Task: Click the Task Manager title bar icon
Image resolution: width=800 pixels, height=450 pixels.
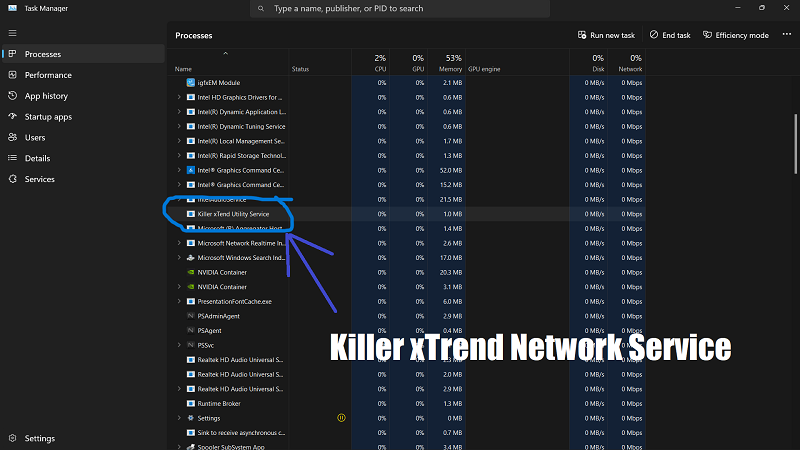Action: 12,8
